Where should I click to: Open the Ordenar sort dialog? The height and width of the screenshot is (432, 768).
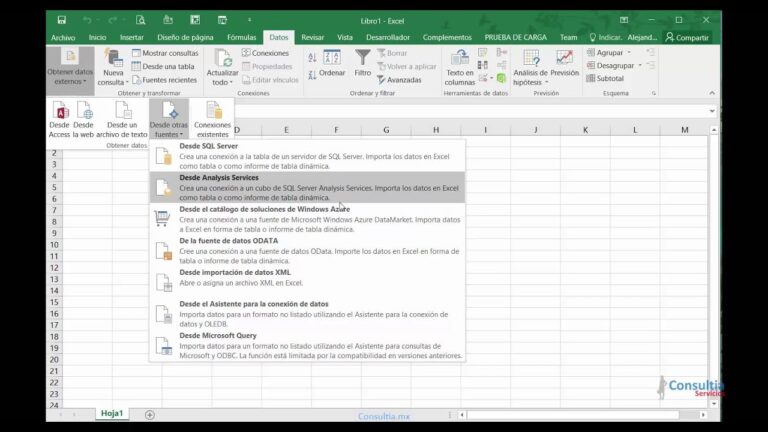tap(332, 64)
